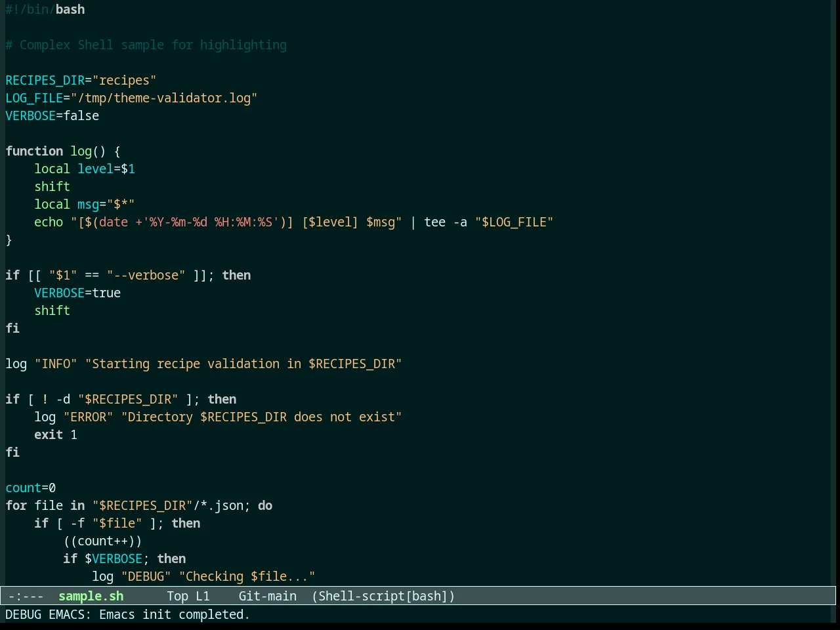Click Git-main version control indicator
This screenshot has height=630, width=840.
point(268,596)
